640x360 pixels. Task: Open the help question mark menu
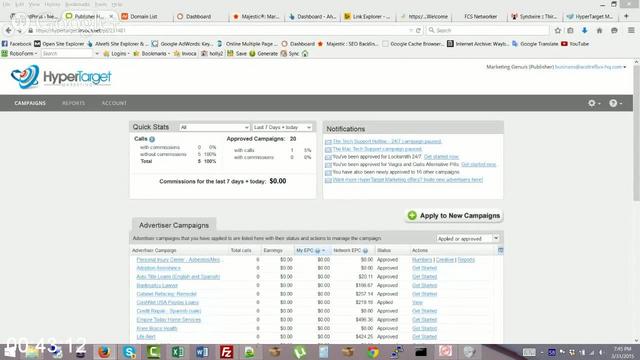pos(615,103)
